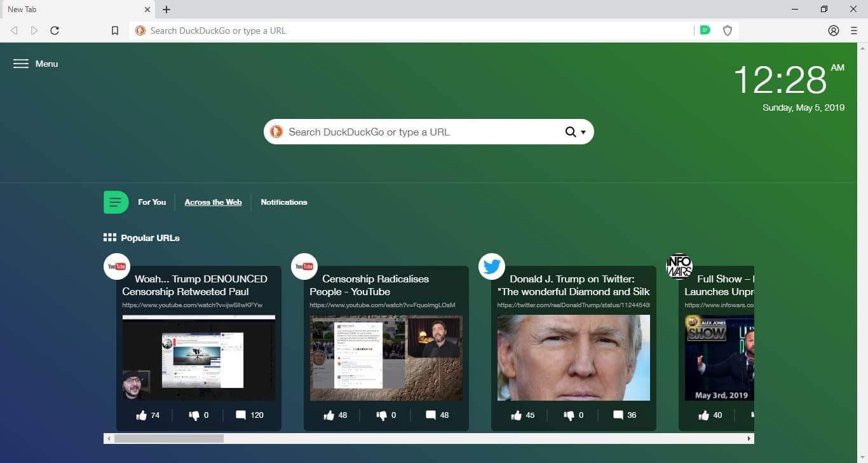Open the 'Full Show' InfoWars card title

(719, 285)
